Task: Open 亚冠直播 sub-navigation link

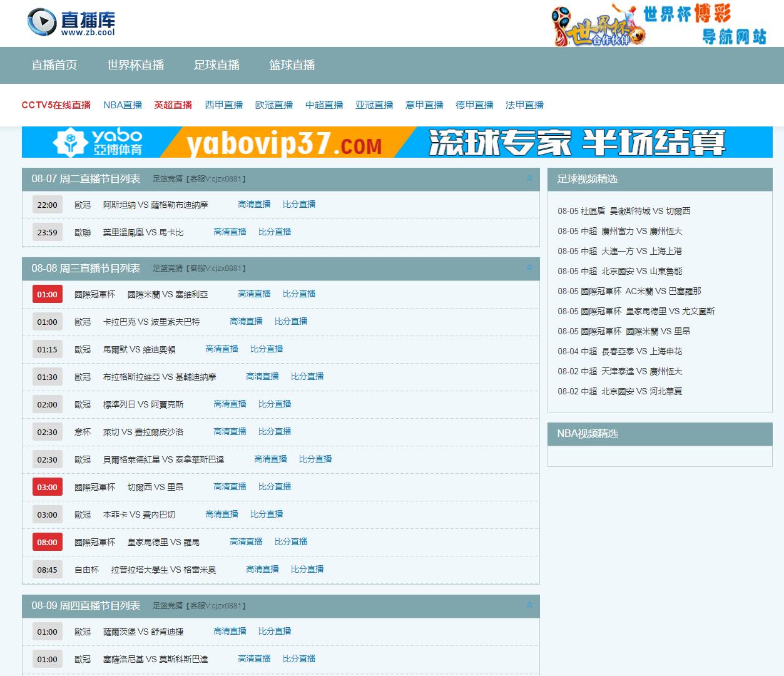Action: (x=374, y=105)
